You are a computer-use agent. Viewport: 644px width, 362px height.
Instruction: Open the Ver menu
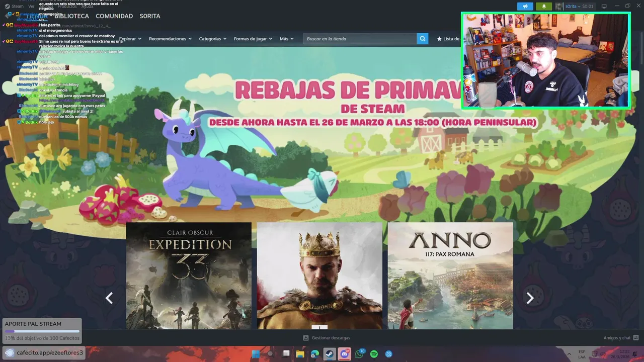(31, 7)
